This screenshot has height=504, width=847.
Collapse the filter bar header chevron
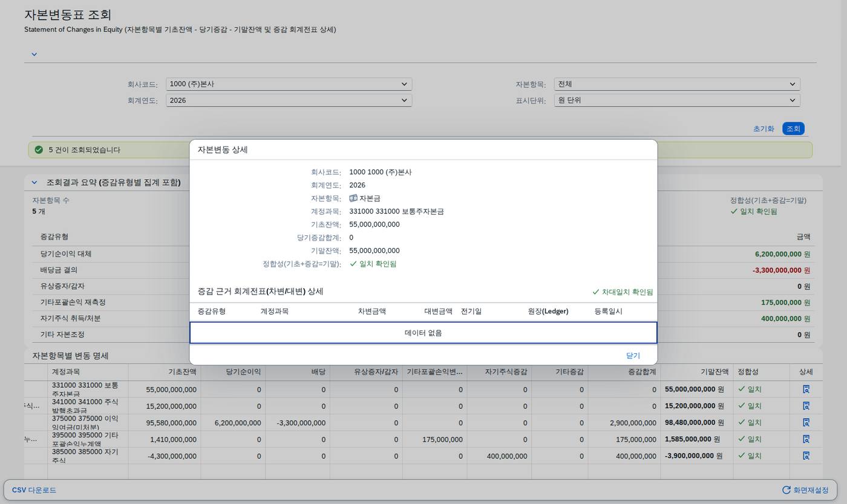click(34, 54)
